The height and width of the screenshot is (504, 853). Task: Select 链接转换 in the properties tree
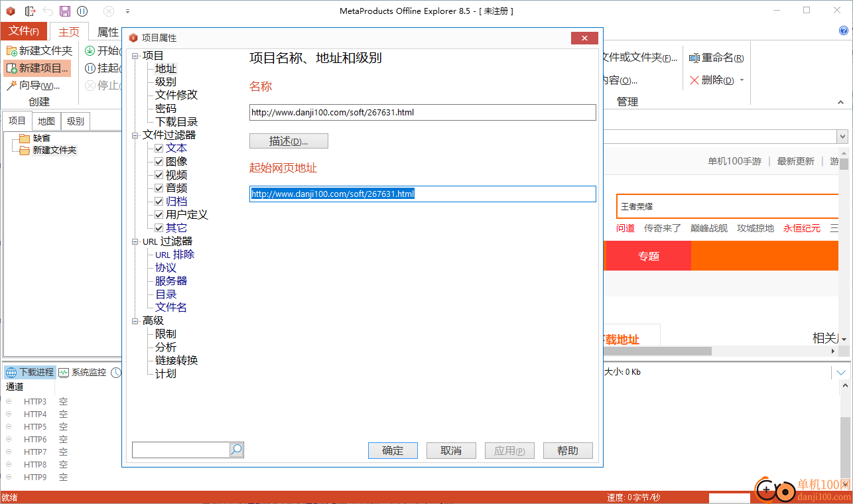click(176, 360)
